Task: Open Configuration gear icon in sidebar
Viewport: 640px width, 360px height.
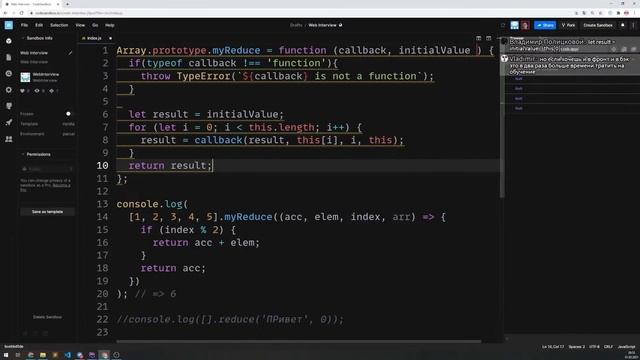Action: 9,90
